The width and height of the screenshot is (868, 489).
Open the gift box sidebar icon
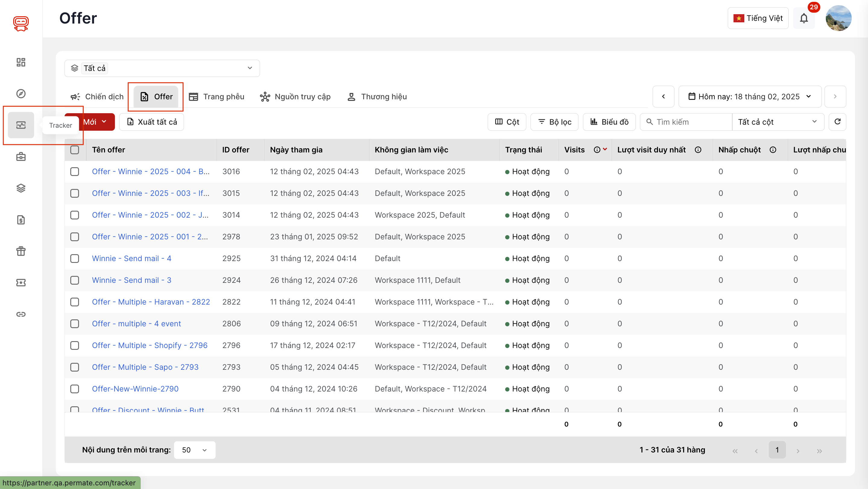(21, 251)
